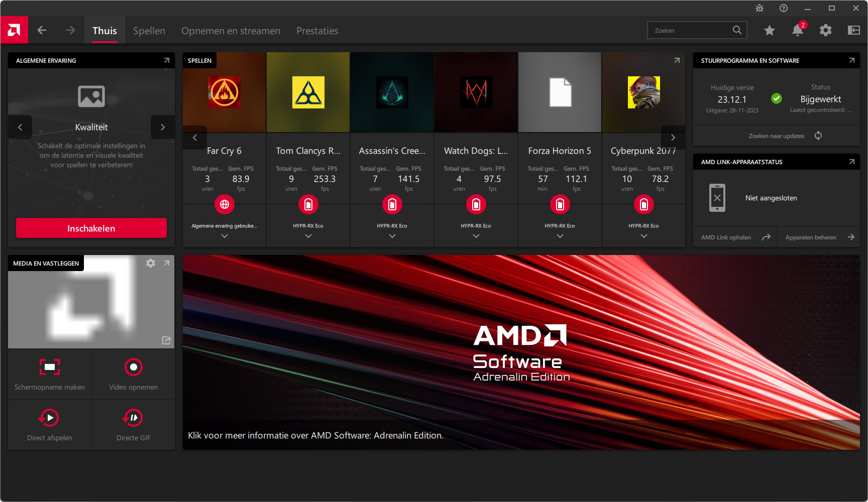The height and width of the screenshot is (502, 868).
Task: Expand Stuurprogramma en Software panel arrow
Action: pyautogui.click(x=852, y=60)
